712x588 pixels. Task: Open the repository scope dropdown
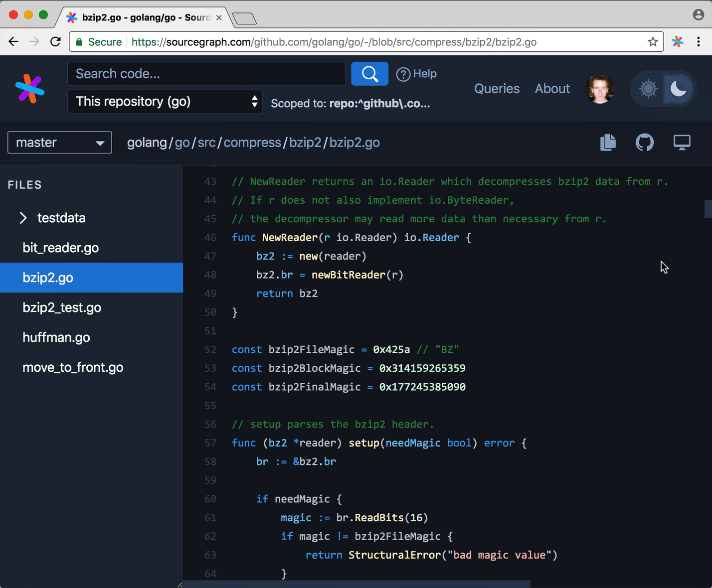pyautogui.click(x=165, y=102)
